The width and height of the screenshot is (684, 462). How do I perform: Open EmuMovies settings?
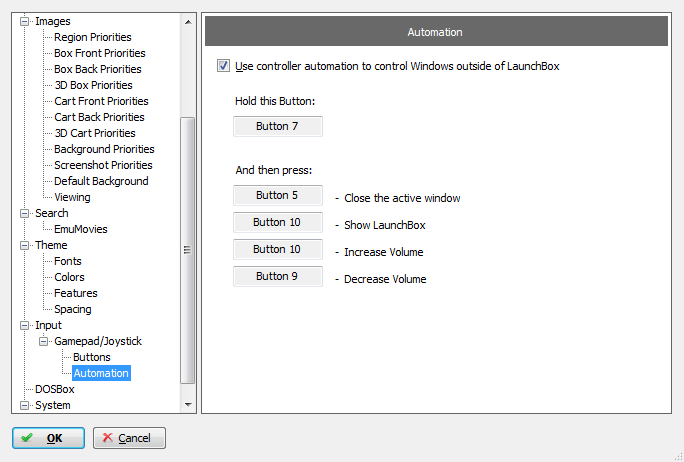click(81, 229)
